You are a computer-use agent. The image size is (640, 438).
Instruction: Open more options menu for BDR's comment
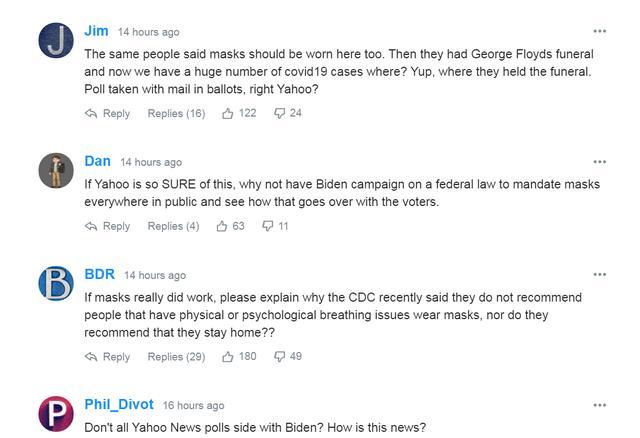pos(599,275)
